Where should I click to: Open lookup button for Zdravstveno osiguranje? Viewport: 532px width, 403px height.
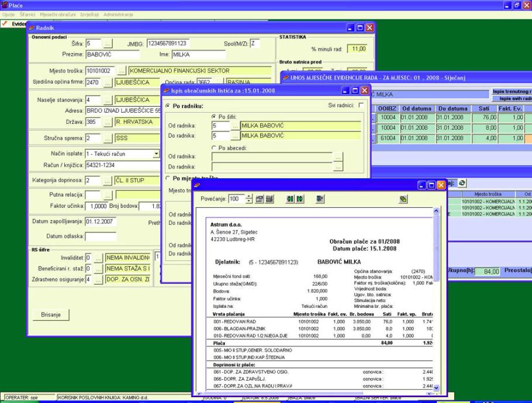98,280
